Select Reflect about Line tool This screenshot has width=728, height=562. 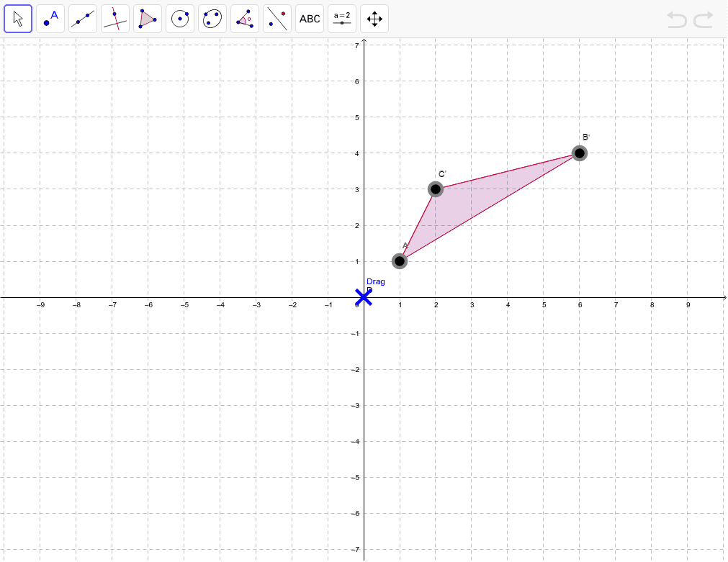tap(277, 19)
